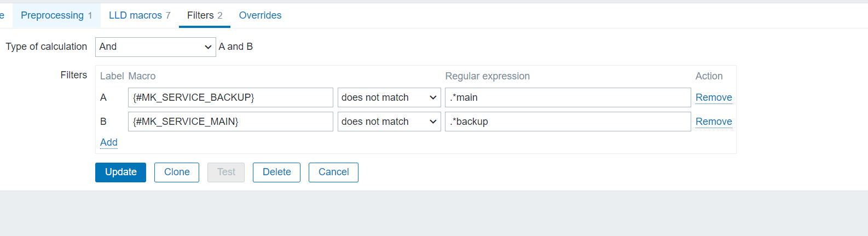868x236 pixels.
Task: Add a new filter row
Action: [x=109, y=142]
